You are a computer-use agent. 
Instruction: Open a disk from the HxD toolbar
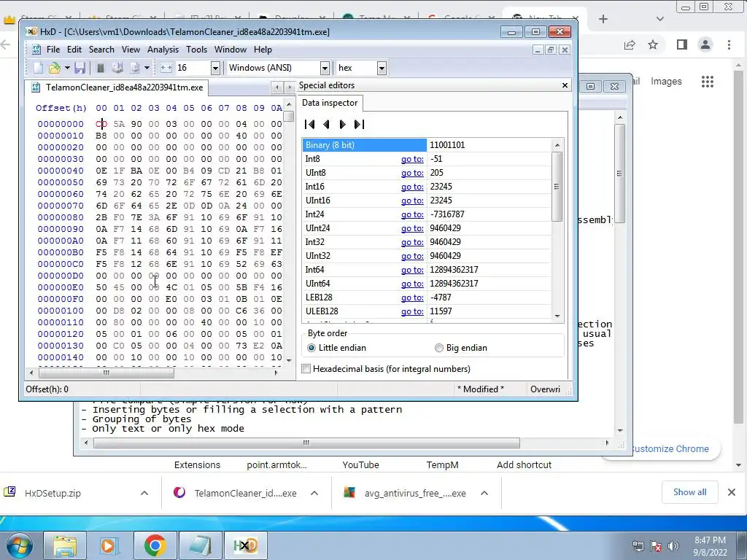(x=117, y=68)
